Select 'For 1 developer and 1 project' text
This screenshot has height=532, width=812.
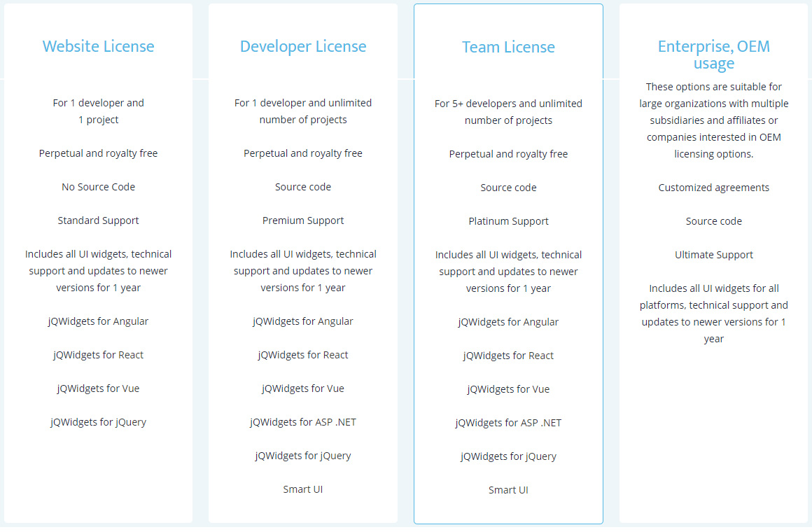[x=99, y=111]
